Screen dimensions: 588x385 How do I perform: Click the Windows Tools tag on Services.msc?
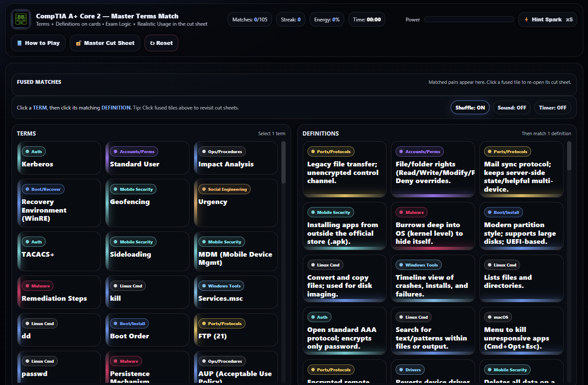[x=221, y=286]
